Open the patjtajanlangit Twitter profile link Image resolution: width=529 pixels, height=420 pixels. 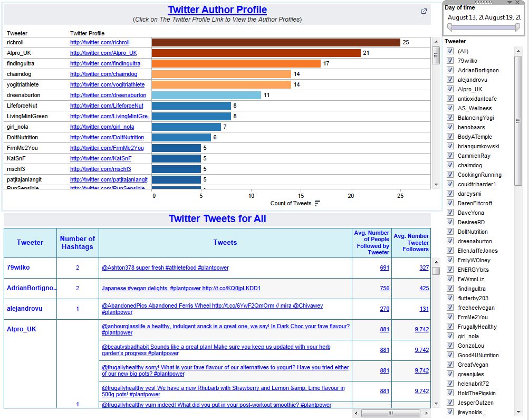point(109,179)
